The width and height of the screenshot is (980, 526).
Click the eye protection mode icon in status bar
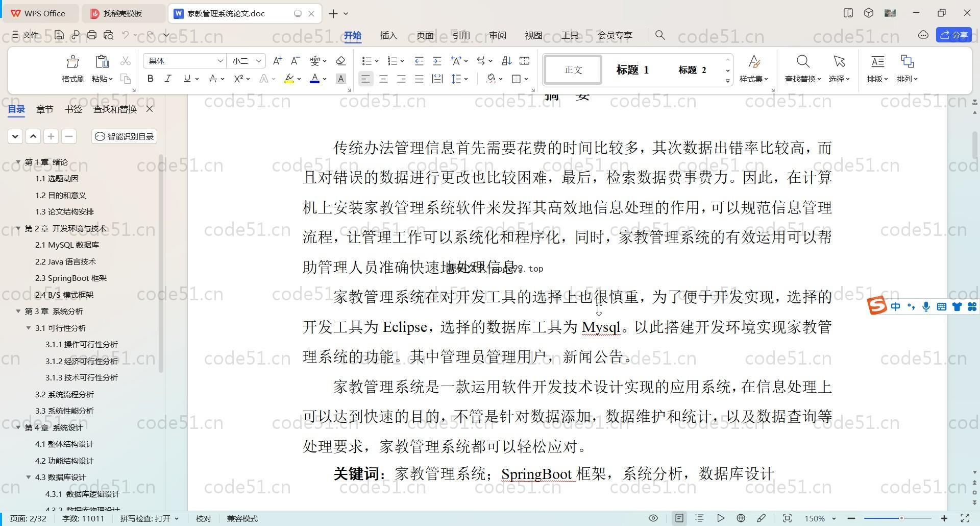(x=653, y=518)
